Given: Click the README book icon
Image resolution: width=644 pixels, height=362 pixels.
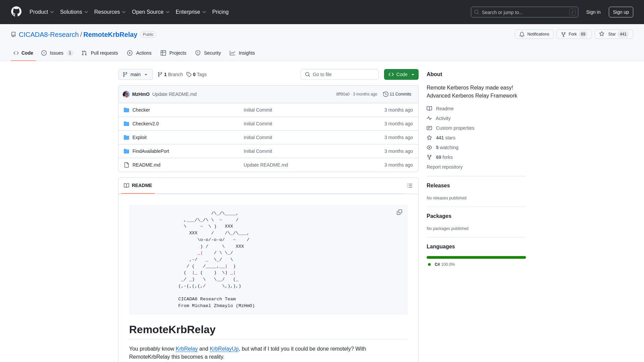Looking at the screenshot, I should pos(126,185).
